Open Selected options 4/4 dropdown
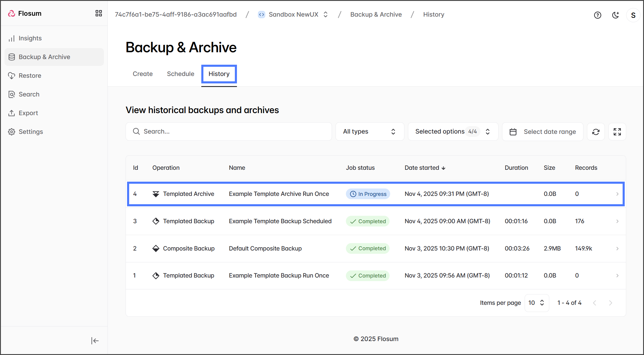The width and height of the screenshot is (644, 355). [452, 131]
